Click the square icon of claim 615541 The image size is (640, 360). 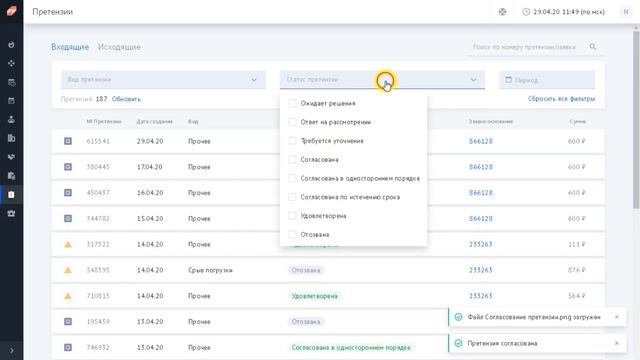68,141
